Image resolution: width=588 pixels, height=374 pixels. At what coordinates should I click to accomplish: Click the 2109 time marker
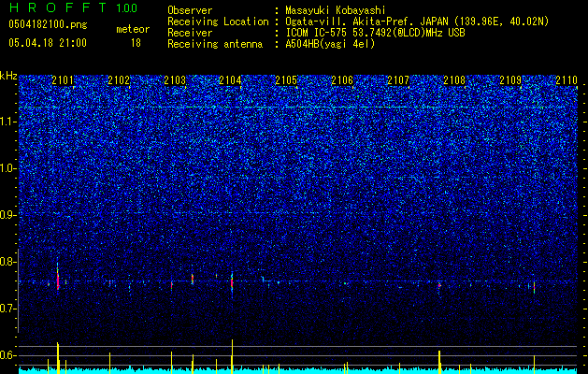click(x=510, y=80)
